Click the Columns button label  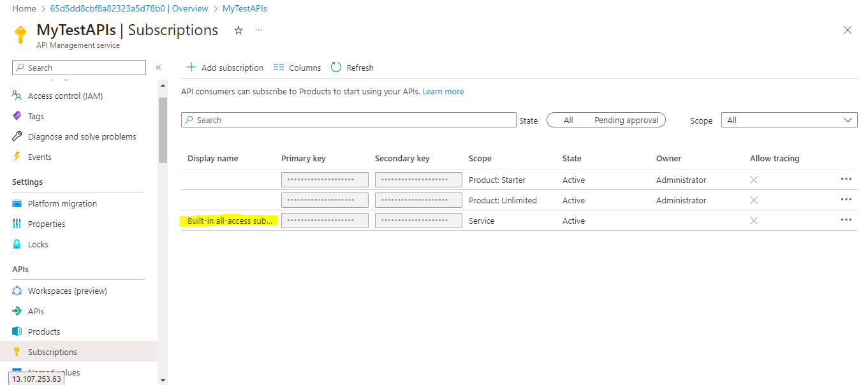click(305, 68)
